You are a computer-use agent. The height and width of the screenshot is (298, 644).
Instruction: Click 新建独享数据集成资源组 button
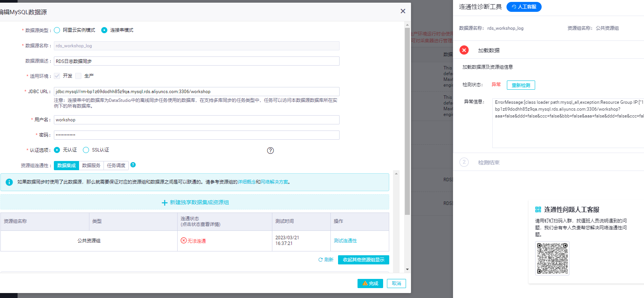[195, 202]
